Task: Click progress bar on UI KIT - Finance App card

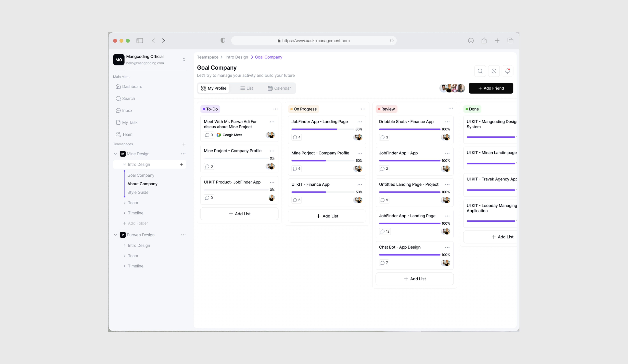Action: click(x=323, y=192)
